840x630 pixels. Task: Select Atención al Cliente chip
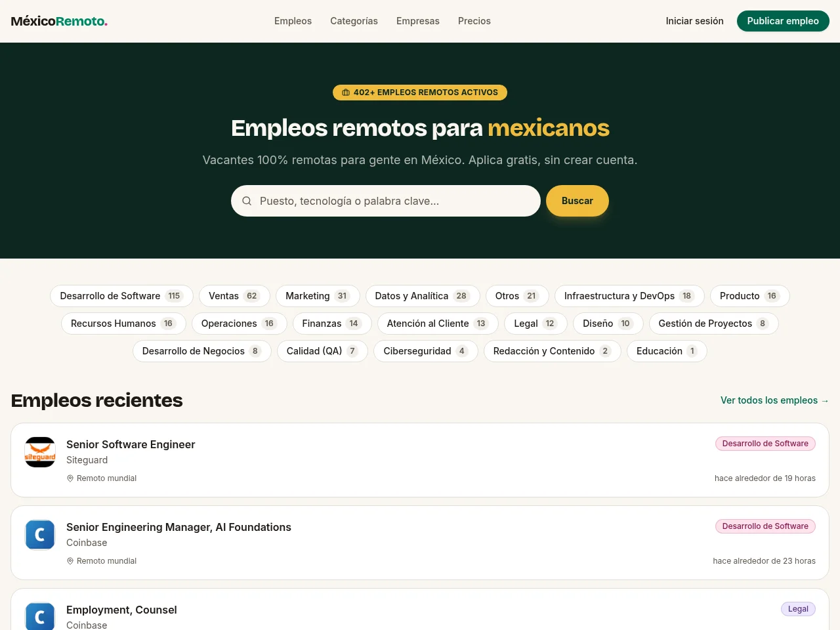pyautogui.click(x=438, y=324)
